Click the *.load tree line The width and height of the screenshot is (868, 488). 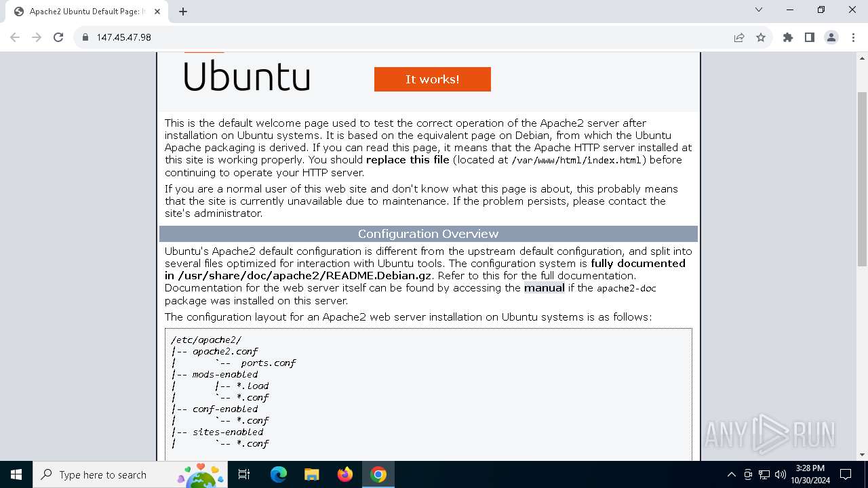click(x=252, y=386)
